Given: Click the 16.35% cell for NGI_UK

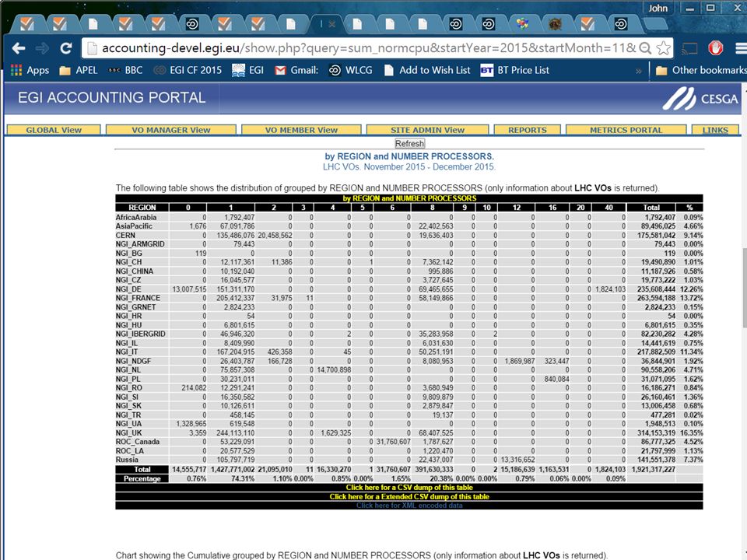Looking at the screenshot, I should click(692, 433).
